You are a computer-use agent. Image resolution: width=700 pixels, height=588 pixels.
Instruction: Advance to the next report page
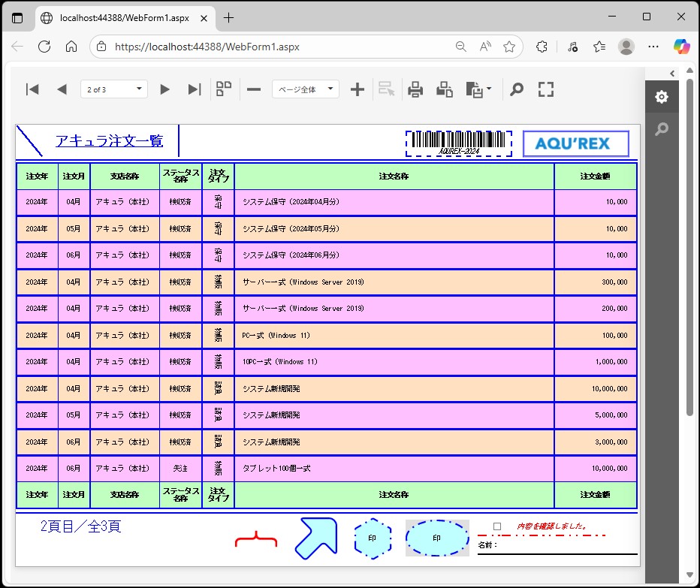coord(164,89)
